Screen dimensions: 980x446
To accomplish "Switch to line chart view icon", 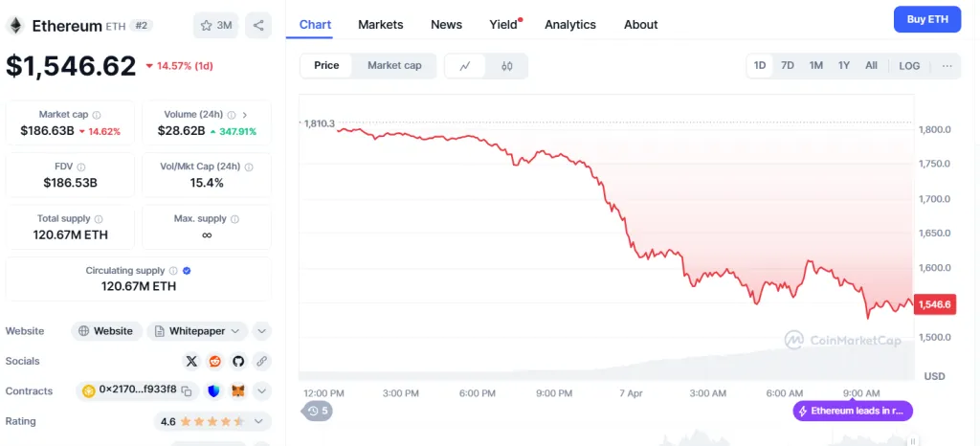I will coord(465,66).
